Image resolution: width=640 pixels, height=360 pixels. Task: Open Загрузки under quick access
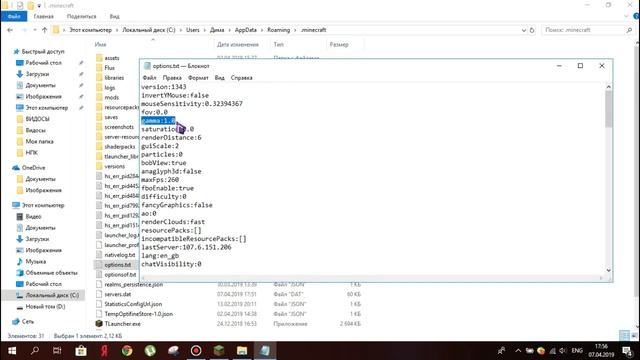point(37,74)
